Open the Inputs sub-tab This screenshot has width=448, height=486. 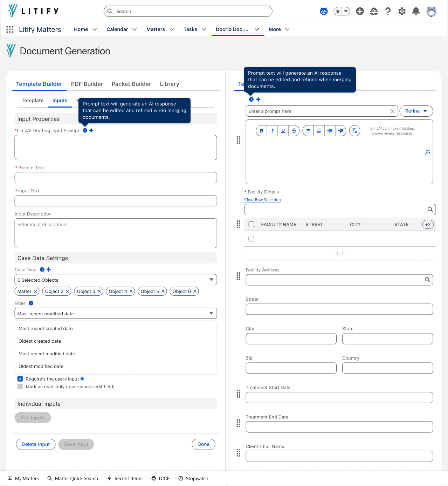[60, 101]
